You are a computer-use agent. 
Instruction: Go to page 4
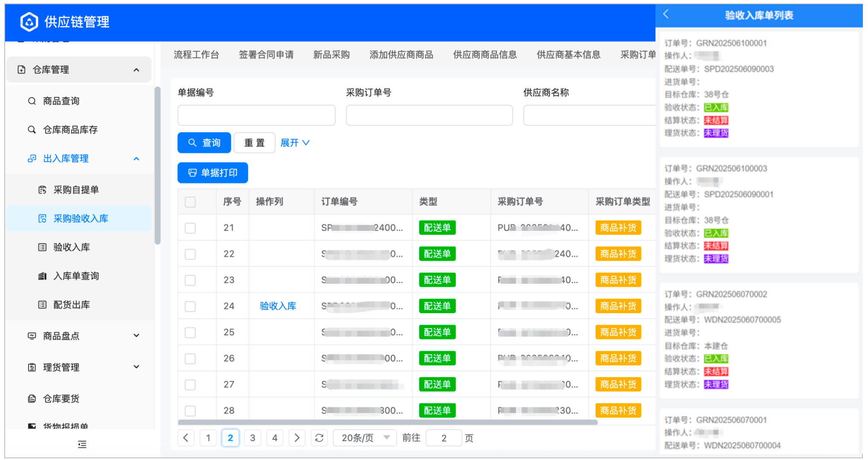[275, 438]
